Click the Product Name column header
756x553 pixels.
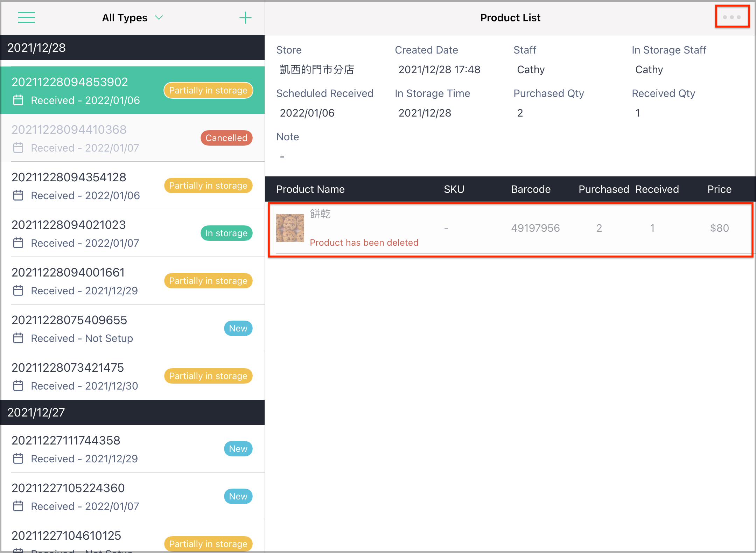[310, 189]
